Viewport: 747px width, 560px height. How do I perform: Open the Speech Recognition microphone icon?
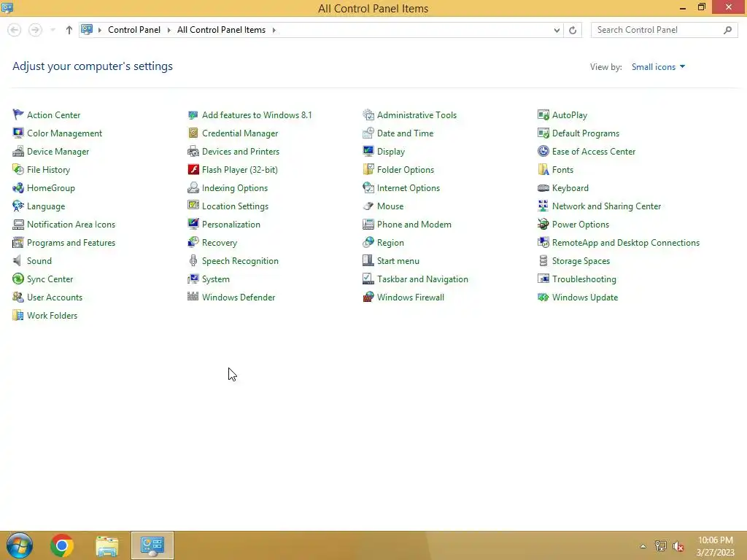tap(193, 261)
